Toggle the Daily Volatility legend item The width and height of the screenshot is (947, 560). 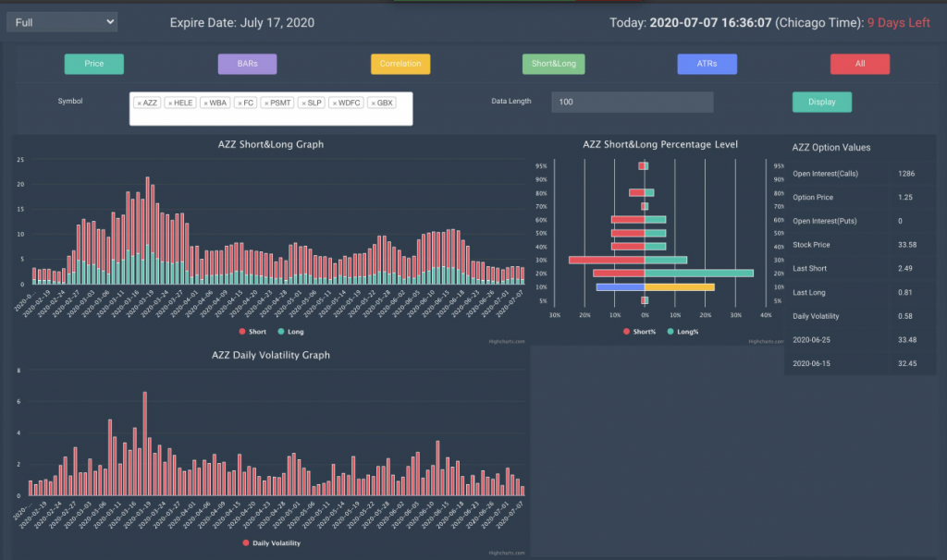(271, 543)
